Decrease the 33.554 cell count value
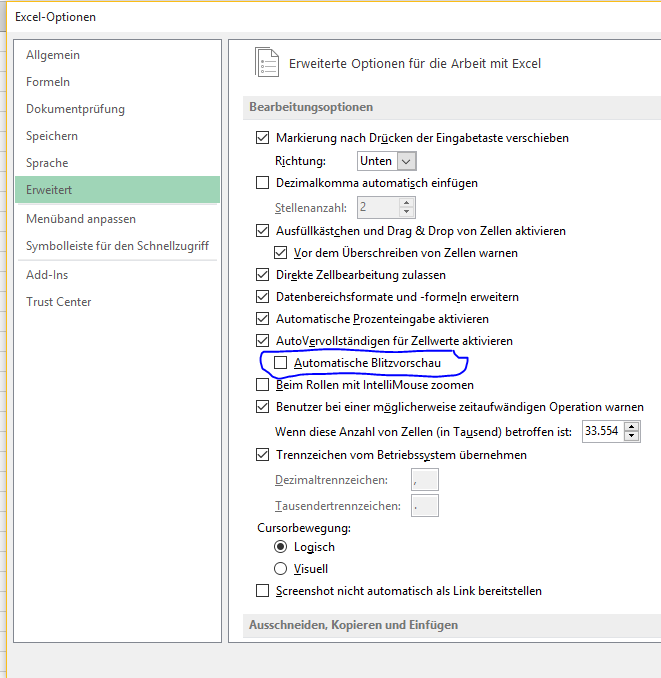The width and height of the screenshot is (661, 678). coord(632,436)
